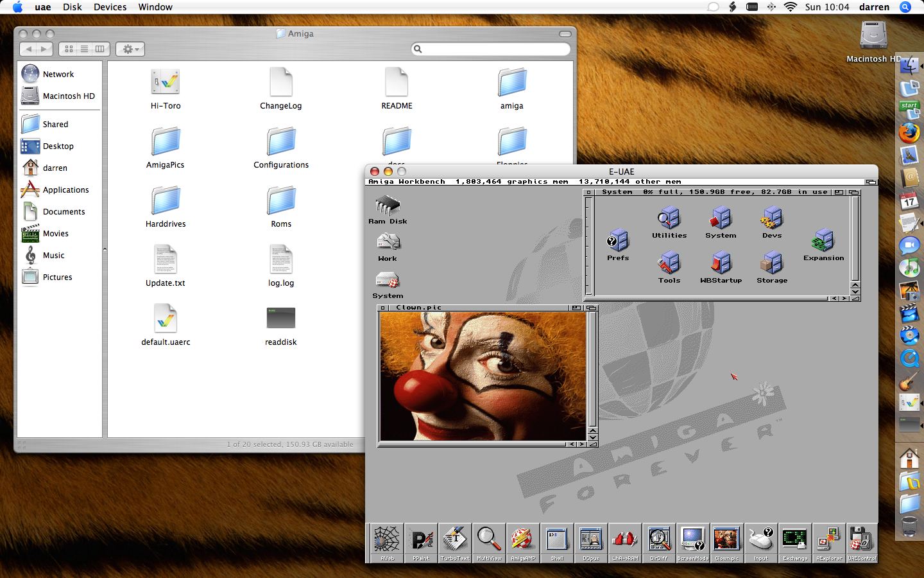Select the amiga folder in Finder

click(512, 89)
